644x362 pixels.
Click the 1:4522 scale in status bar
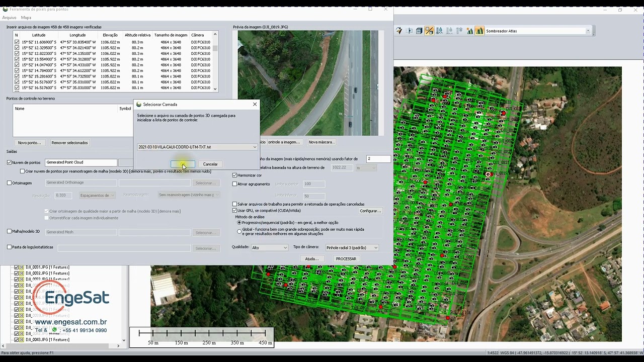coord(493,353)
